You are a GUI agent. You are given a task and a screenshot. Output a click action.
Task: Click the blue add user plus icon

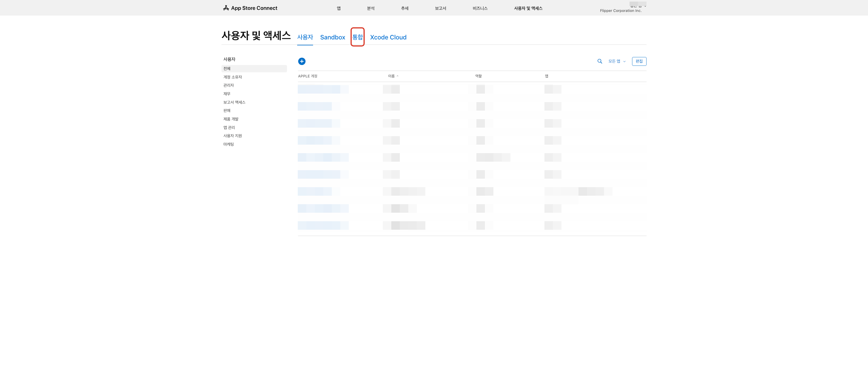[x=302, y=61]
